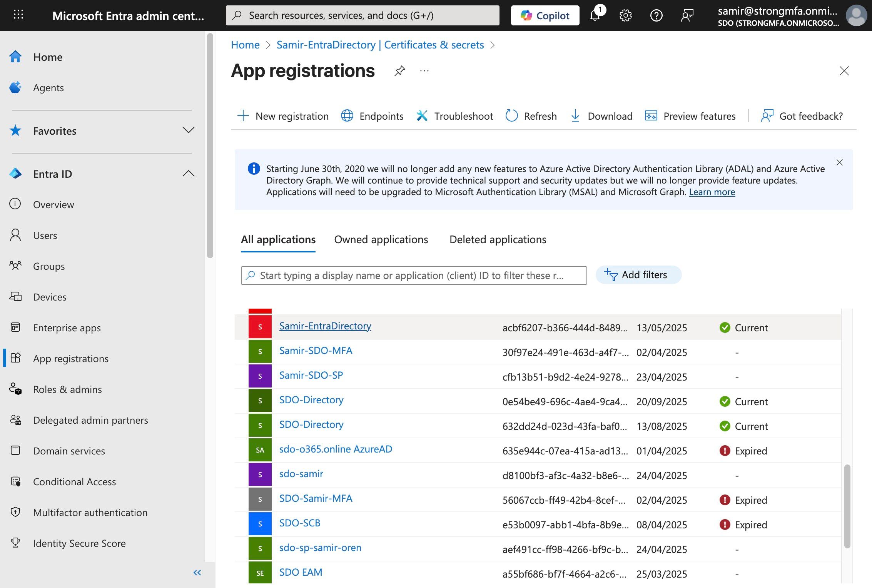Screen dimensions: 872x588
Task: Click the Add filters button
Action: (x=638, y=275)
